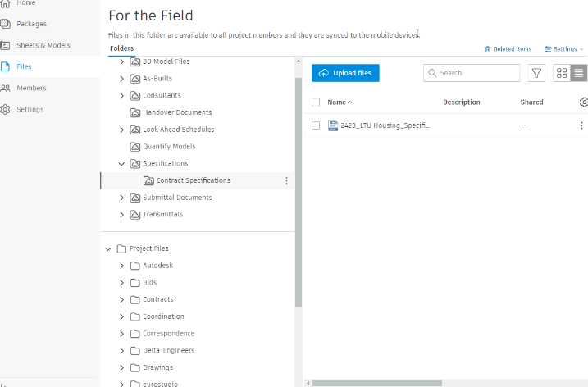Collapse the Specifications folder

(x=121, y=163)
